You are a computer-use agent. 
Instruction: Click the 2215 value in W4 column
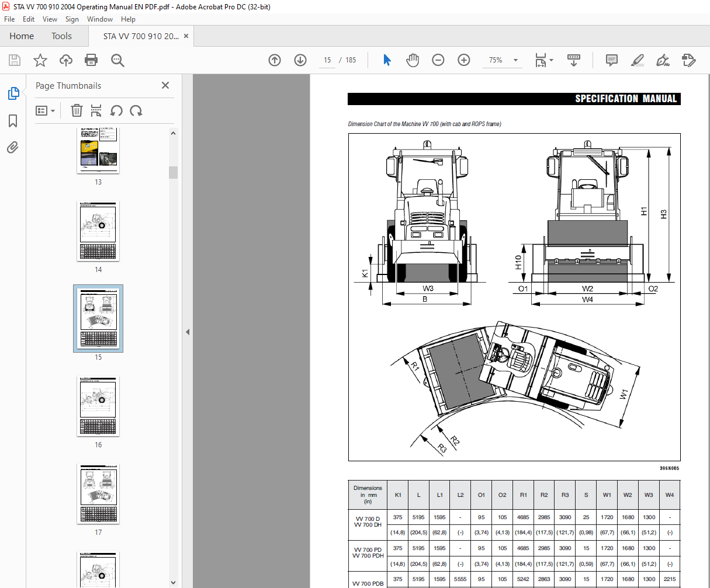[x=670, y=579]
